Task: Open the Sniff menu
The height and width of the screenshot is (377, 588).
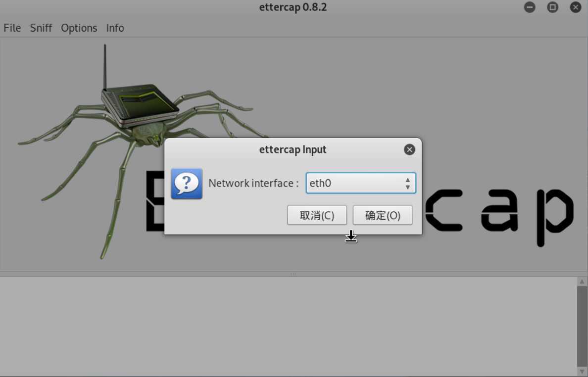Action: [41, 28]
